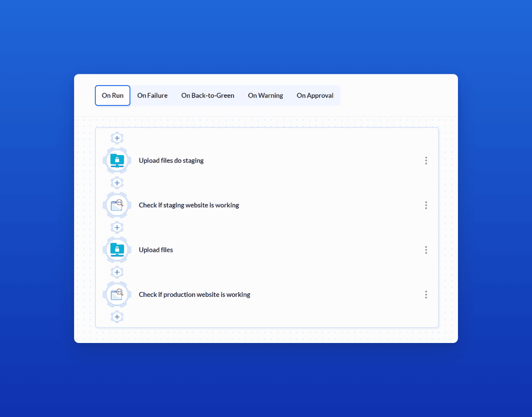Open options menu for staging website check
Image resolution: width=532 pixels, height=417 pixels.
tap(426, 205)
